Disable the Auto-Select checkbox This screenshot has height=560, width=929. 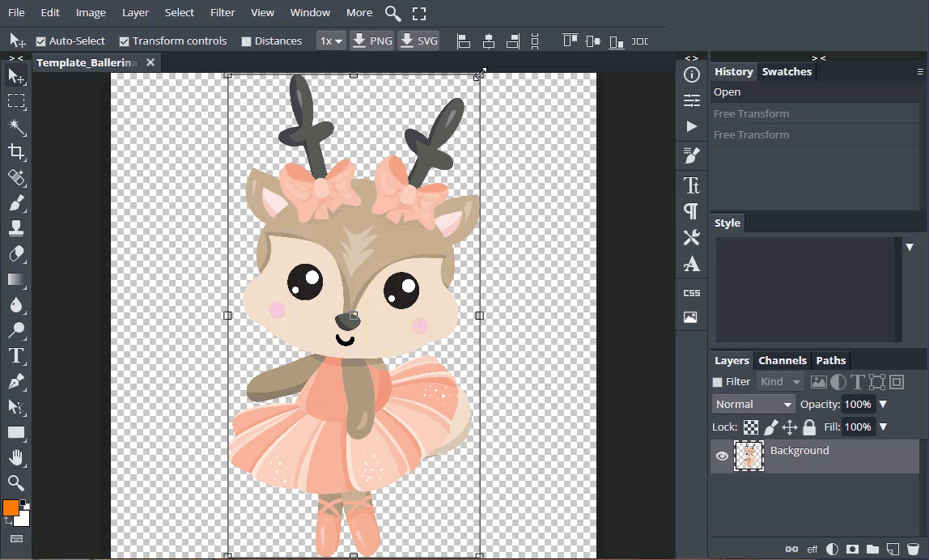click(41, 41)
